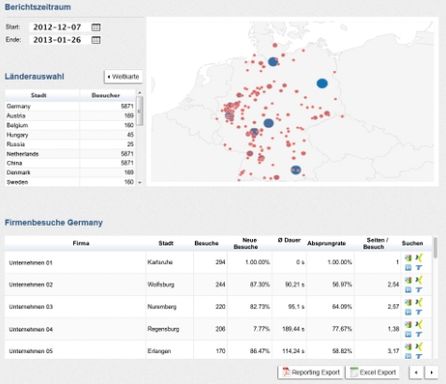Select Denmark in the country list
The width and height of the screenshot is (446, 384).
point(70,172)
